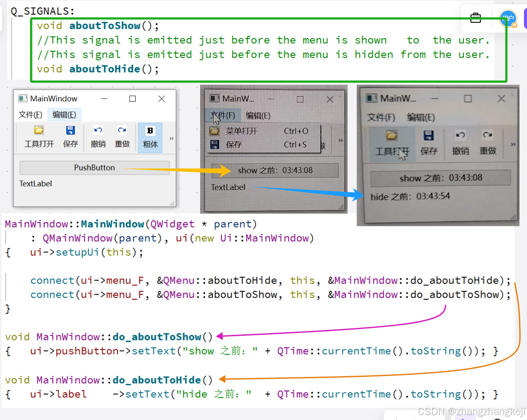
Task: Click the rightmost MainW... window title icon
Action: pos(372,98)
